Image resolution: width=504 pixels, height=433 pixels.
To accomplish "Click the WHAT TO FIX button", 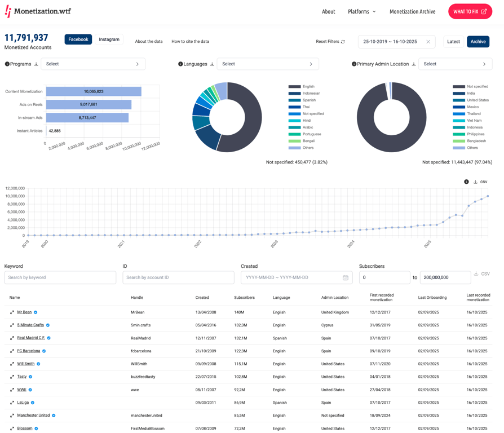I will 470,11.
